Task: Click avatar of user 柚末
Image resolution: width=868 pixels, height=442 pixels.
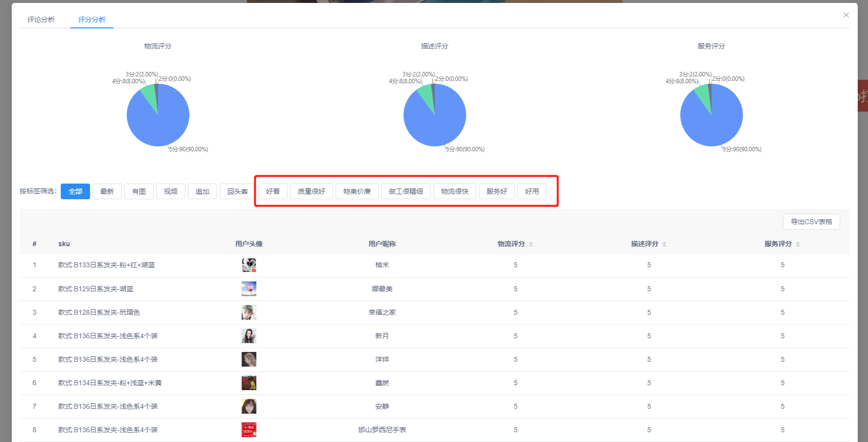Action: (x=249, y=265)
